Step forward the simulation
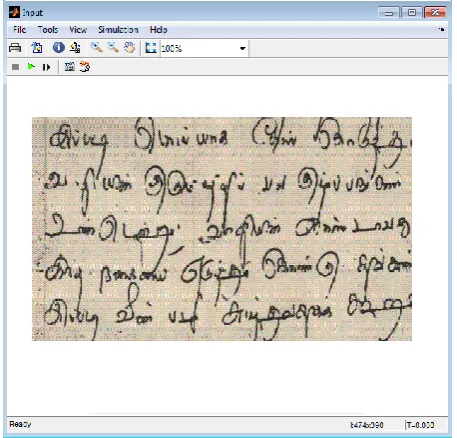457x438 pixels. pos(46,67)
